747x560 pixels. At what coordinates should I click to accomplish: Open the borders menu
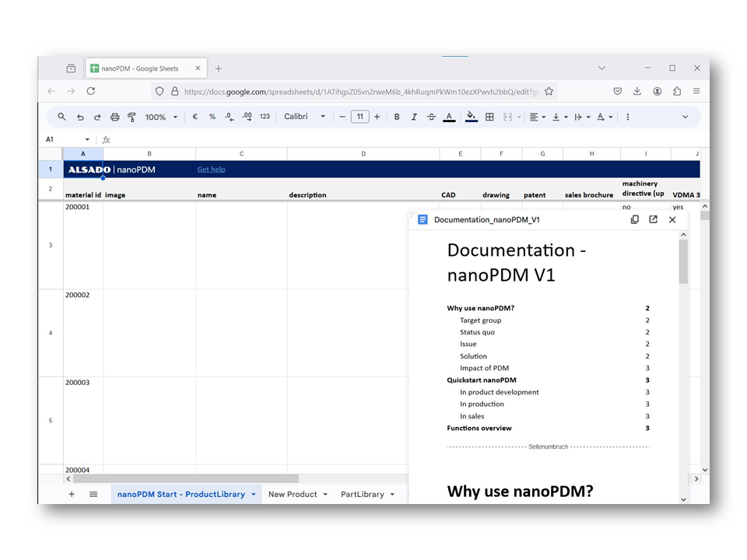click(489, 117)
